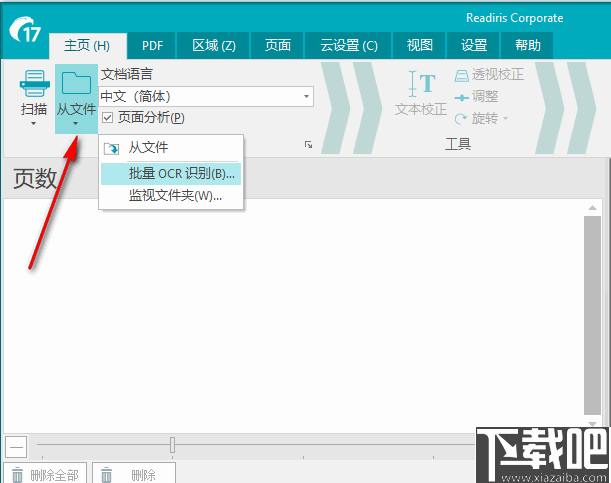The image size is (611, 483).
Task: Click the scrollbar up arrow
Action: coord(592,208)
